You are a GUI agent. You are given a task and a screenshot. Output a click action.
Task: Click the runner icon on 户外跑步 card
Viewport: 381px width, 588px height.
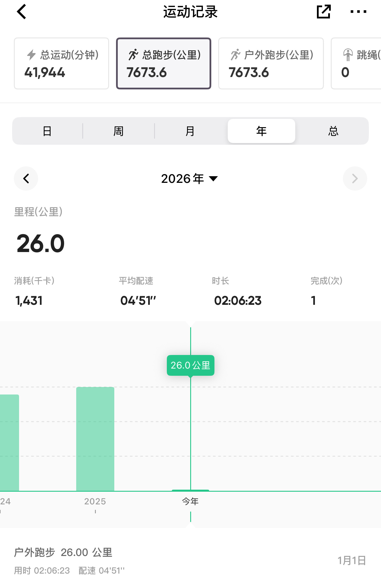coord(236,55)
